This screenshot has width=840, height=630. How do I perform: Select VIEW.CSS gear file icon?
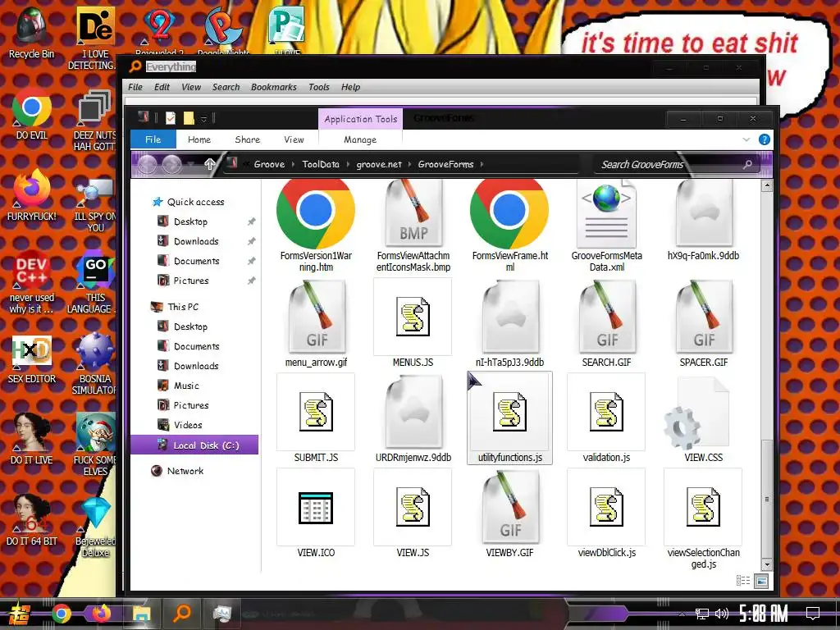pyautogui.click(x=696, y=413)
